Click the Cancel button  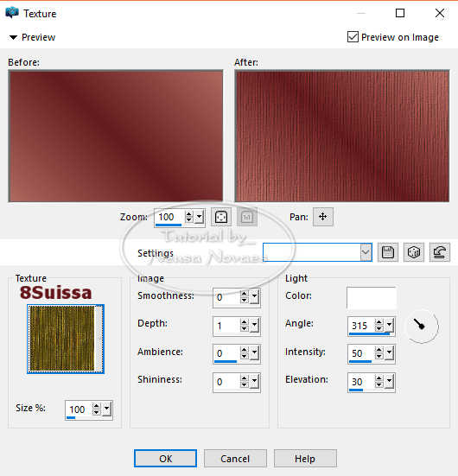click(235, 459)
